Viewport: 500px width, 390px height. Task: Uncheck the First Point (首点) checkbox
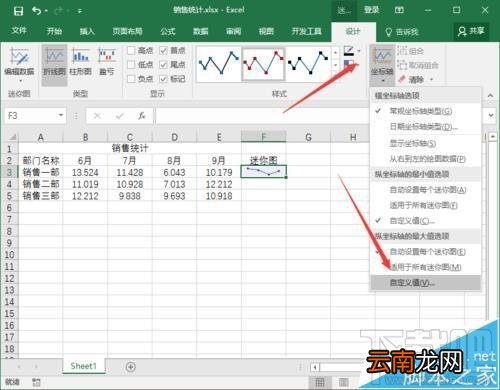coord(163,51)
